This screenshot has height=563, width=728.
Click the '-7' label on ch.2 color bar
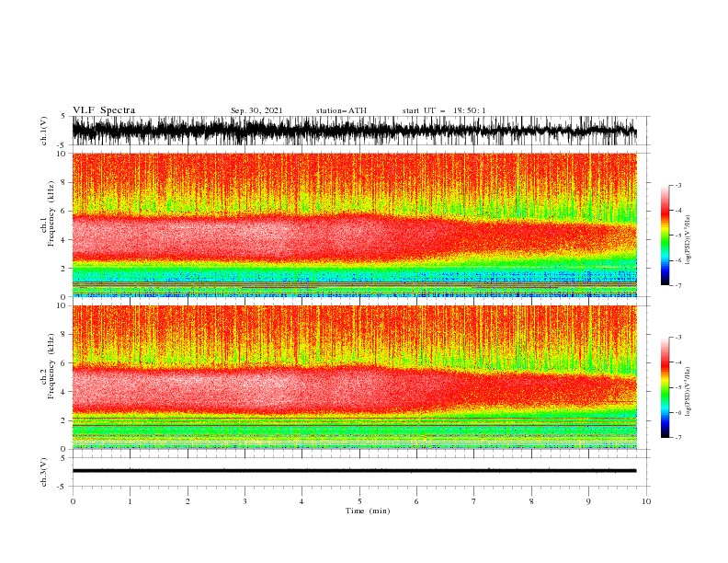(x=677, y=438)
